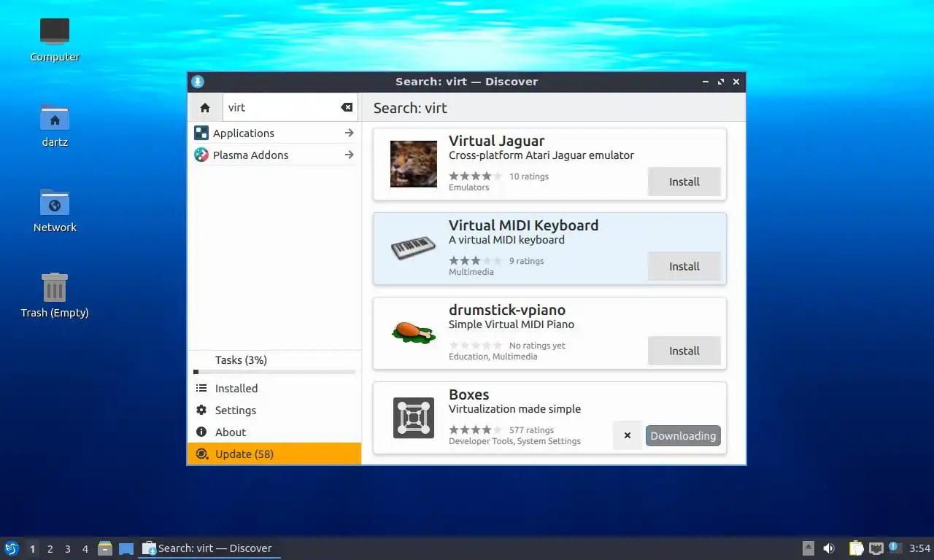The image size is (934, 560).
Task: Open the Settings page
Action: point(274,410)
